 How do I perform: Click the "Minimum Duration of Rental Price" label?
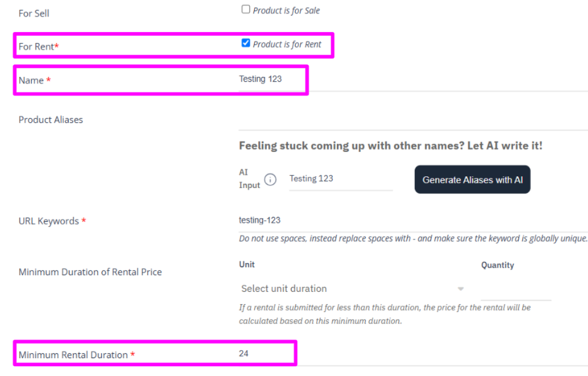90,272
